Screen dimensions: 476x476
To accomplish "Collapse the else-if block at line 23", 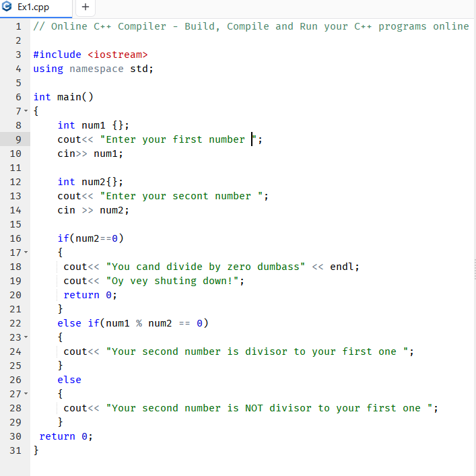I will (x=25, y=337).
